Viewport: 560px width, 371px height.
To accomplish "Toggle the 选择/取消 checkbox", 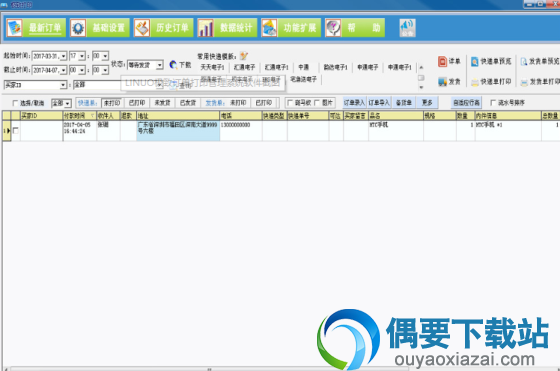I will (x=15, y=103).
